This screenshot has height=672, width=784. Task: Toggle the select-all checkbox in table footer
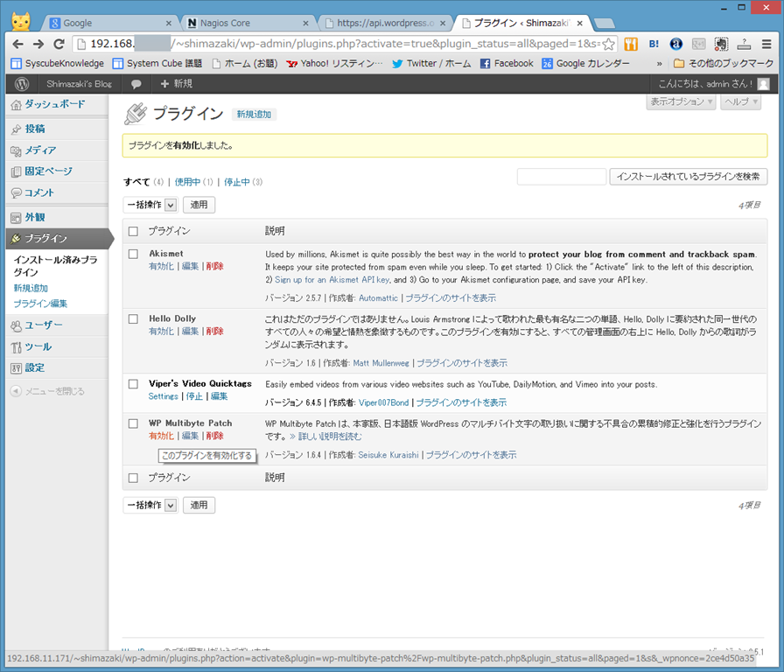coord(133,478)
